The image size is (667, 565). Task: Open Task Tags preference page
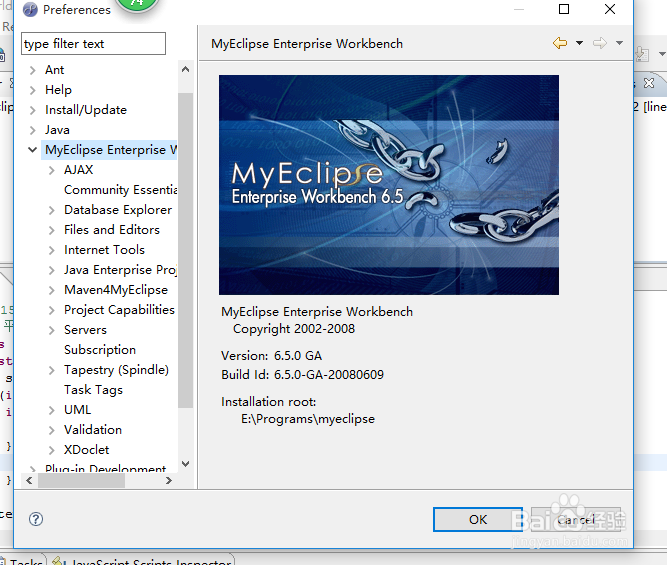(x=93, y=390)
